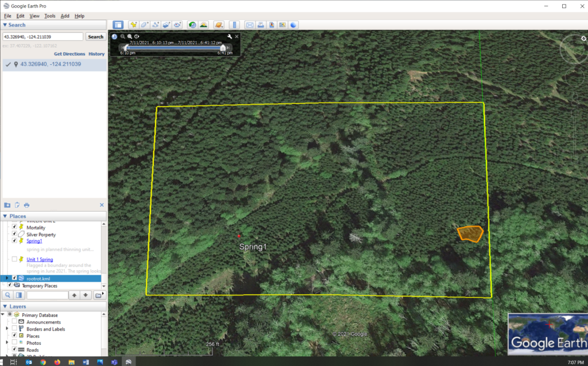This screenshot has height=366, width=588.
Task: Check the Unit 1 Spring checkbox
Action: coord(14,259)
